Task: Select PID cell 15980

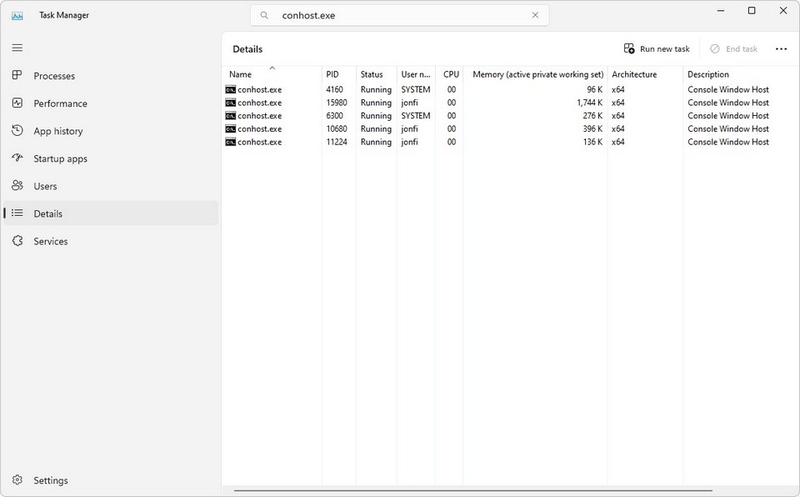Action: pyautogui.click(x=336, y=103)
